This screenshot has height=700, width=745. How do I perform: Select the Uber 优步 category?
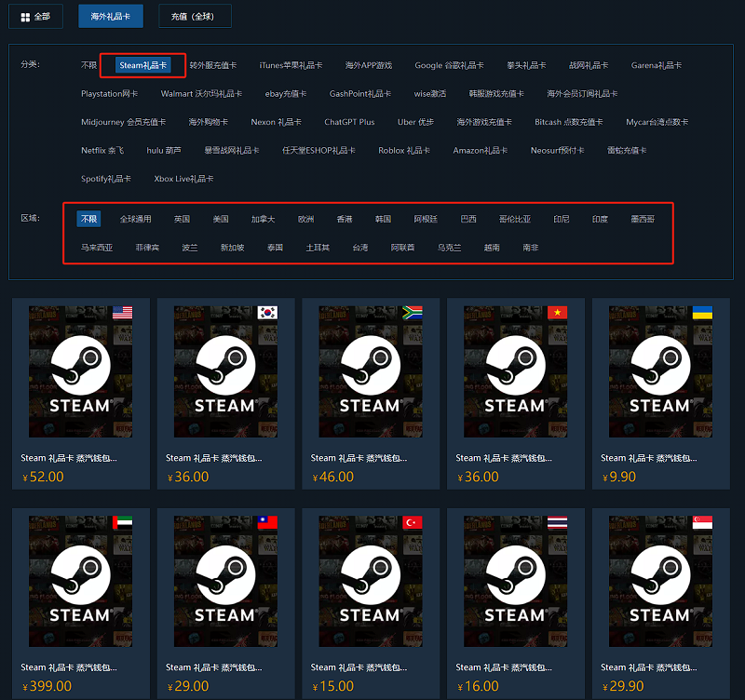(x=415, y=122)
